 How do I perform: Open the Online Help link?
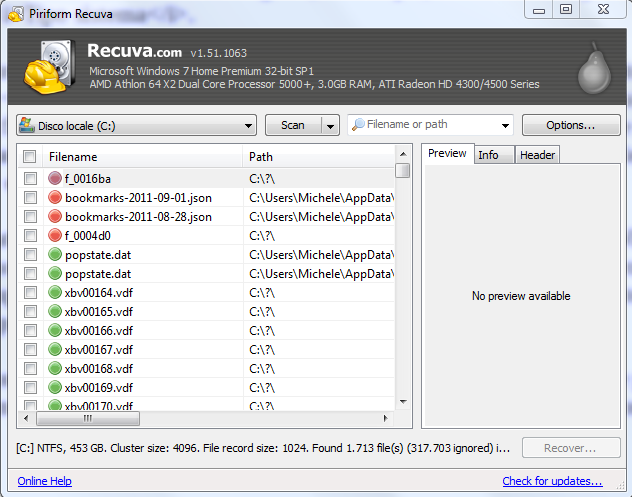pyautogui.click(x=44, y=481)
